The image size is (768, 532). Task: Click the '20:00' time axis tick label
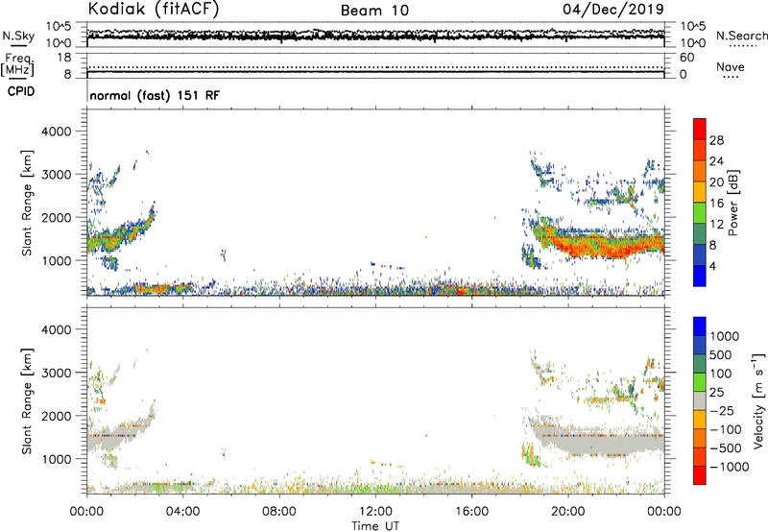(x=567, y=512)
